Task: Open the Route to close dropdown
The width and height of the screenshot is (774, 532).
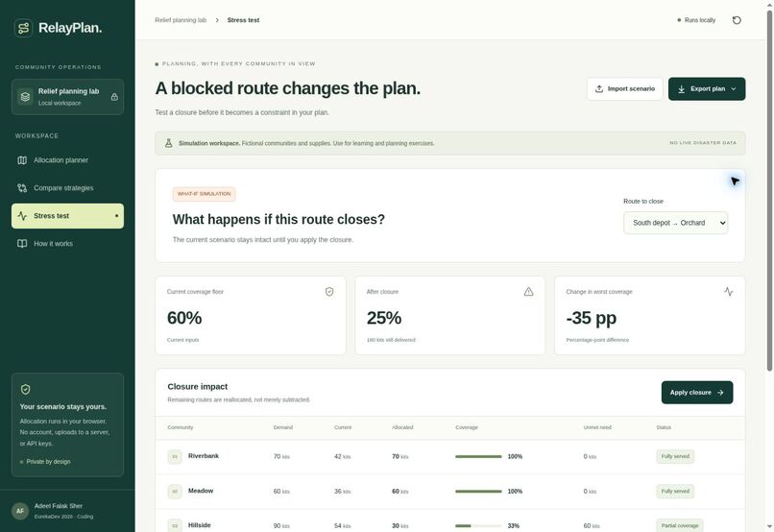Action: 675,223
